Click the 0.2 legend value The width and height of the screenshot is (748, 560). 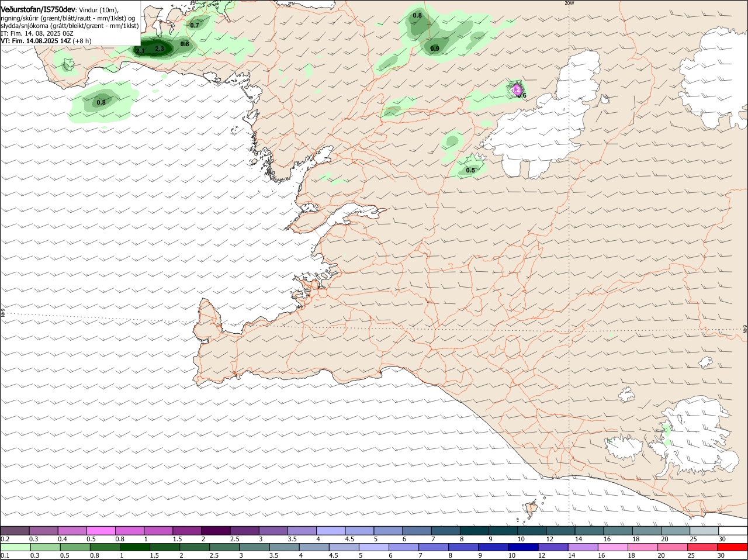click(x=5, y=539)
